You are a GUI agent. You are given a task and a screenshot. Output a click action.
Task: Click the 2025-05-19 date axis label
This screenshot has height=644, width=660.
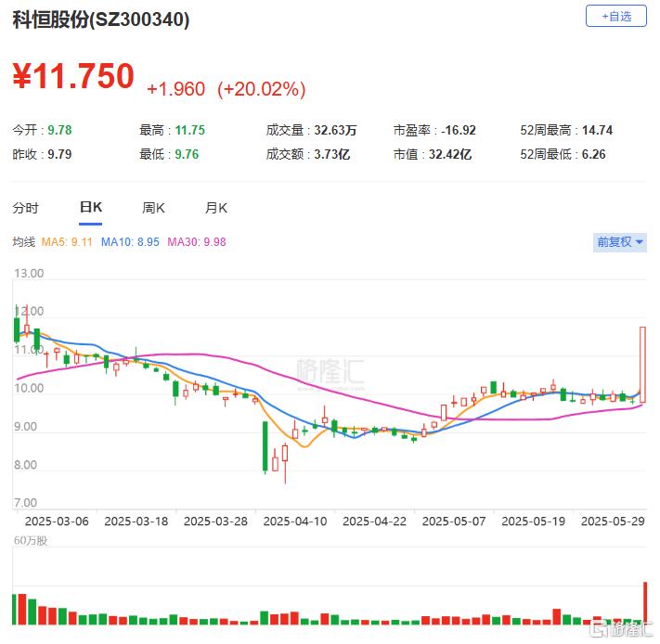pyautogui.click(x=534, y=522)
